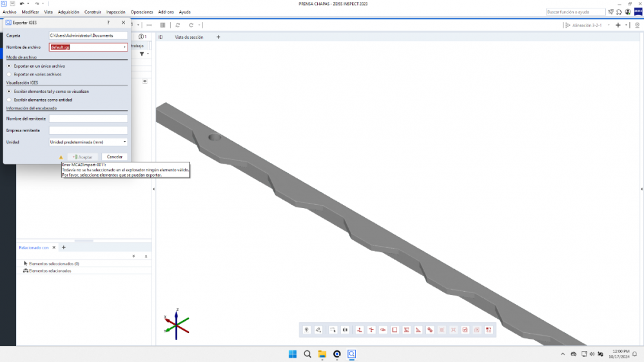This screenshot has width=644, height=362.
Task: Click the table grid icon in toolbar
Action: coord(162,25)
